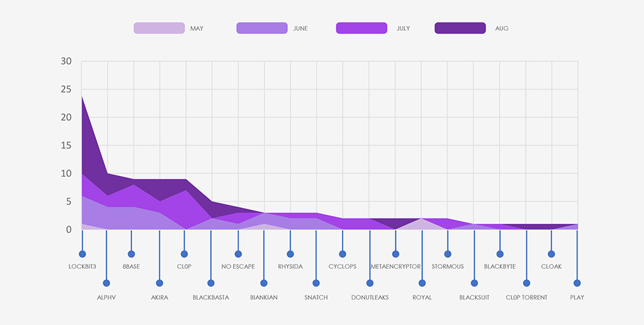This screenshot has width=644, height=325.
Task: Click the RHYSIDA marker dot
Action: [290, 254]
